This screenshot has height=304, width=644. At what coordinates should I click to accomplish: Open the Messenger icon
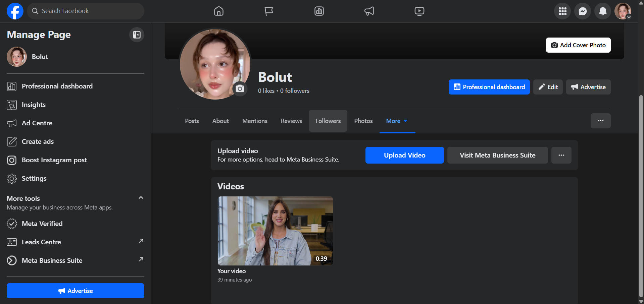coord(583,11)
